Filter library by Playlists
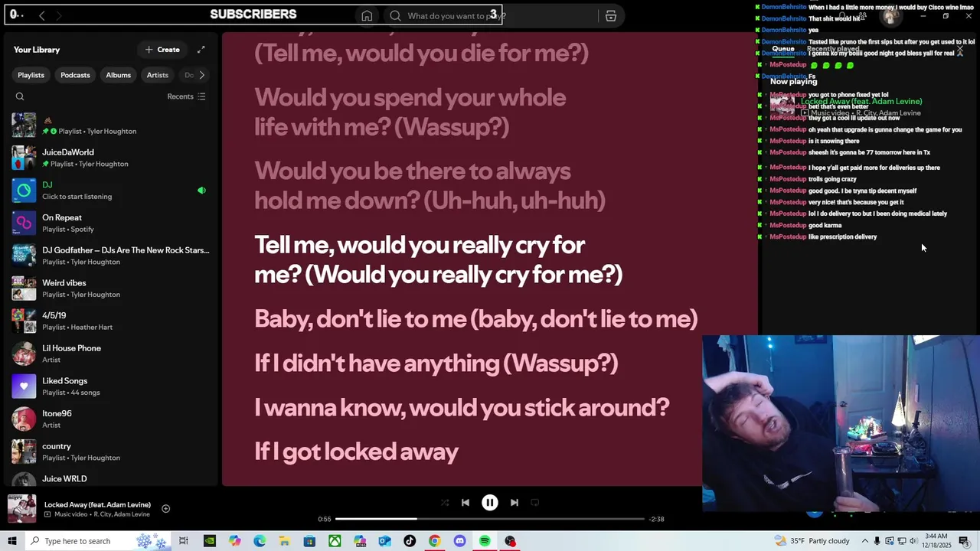 pos(31,75)
